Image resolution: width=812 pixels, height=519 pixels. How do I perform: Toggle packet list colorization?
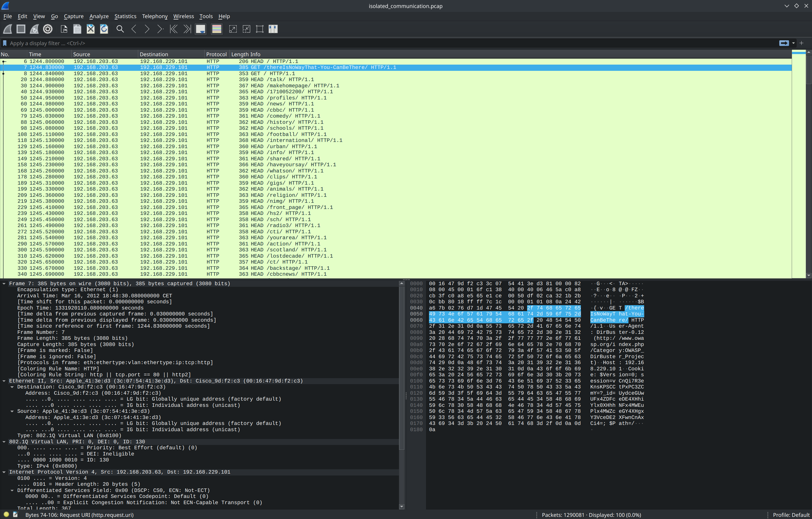(217, 29)
